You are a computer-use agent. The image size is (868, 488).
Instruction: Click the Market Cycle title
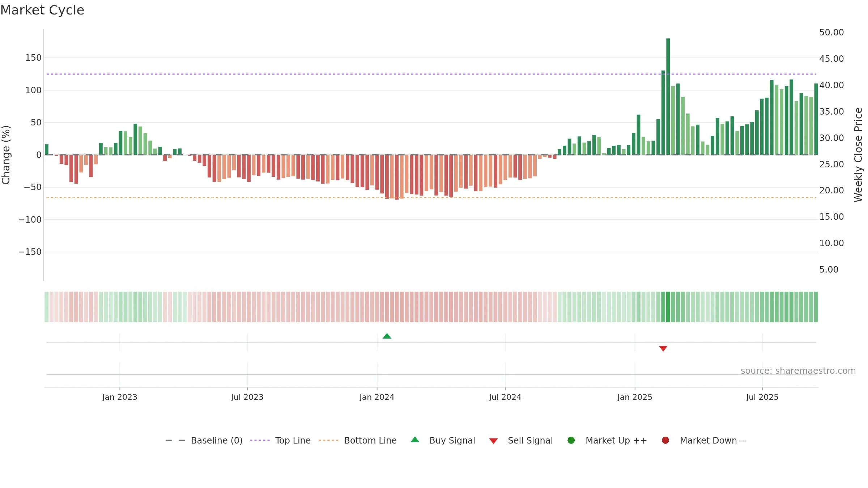42,10
